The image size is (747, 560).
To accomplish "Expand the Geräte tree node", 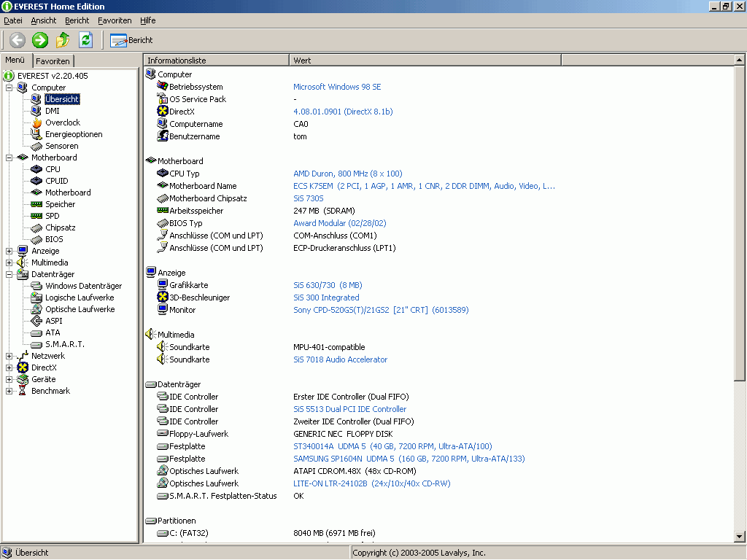I will click(9, 379).
